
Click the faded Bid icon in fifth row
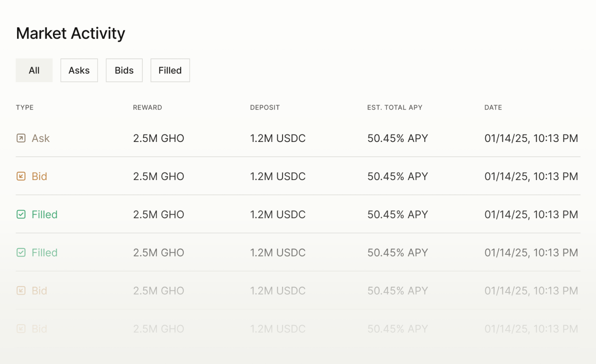coord(21,290)
